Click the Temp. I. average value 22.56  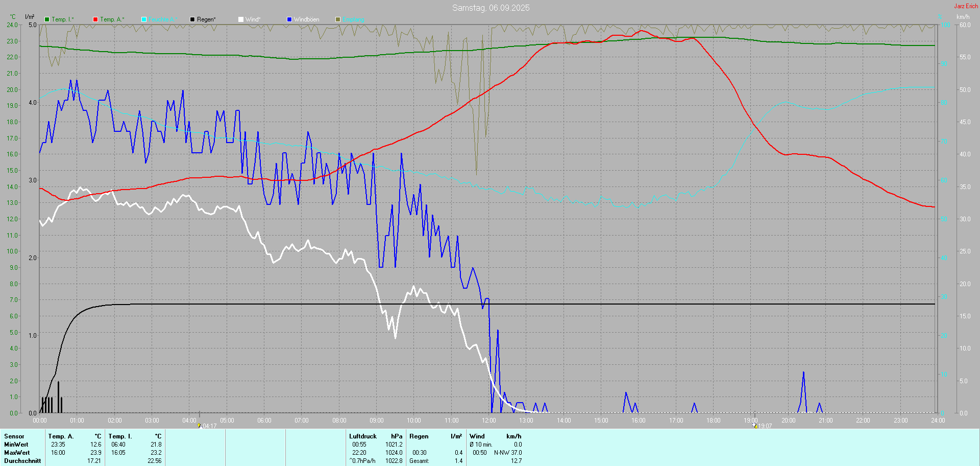pos(154,461)
